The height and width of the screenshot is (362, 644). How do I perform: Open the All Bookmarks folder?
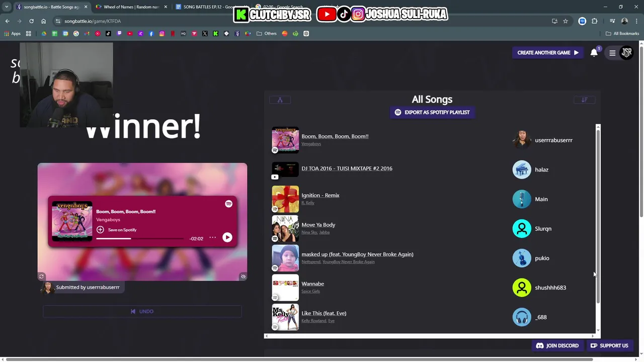coord(622,34)
